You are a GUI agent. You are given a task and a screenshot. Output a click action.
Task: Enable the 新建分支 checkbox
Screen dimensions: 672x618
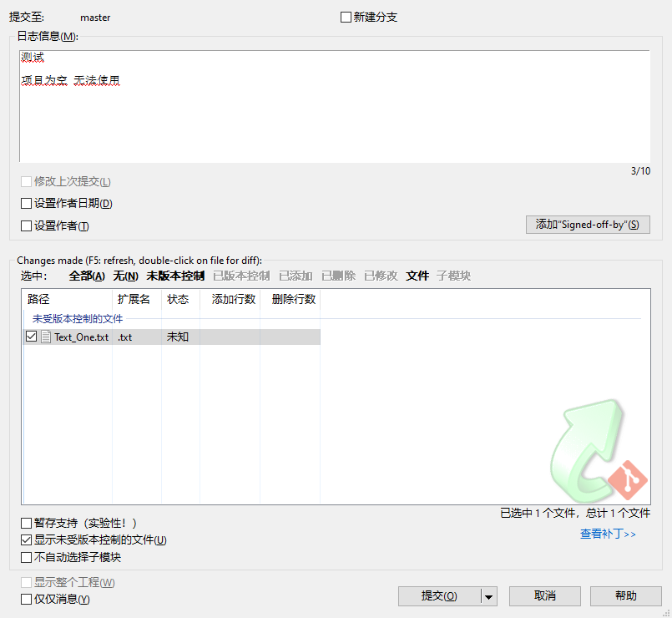(x=346, y=18)
